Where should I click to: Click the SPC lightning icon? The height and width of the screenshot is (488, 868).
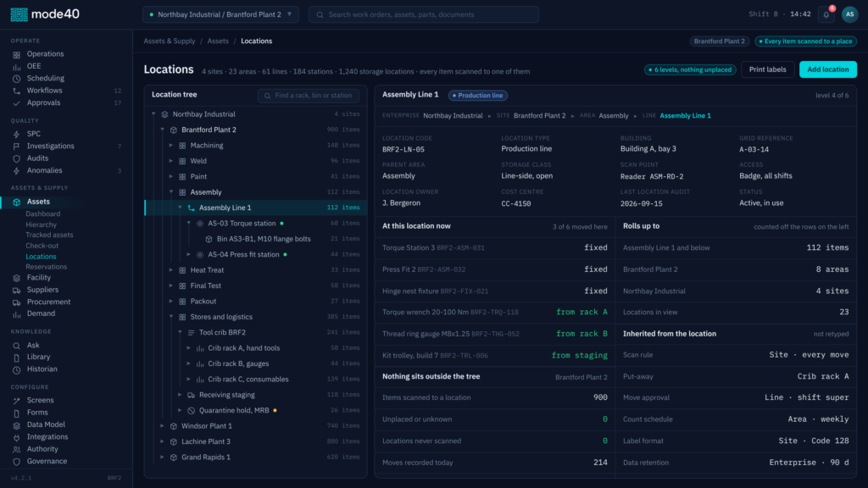coord(17,134)
